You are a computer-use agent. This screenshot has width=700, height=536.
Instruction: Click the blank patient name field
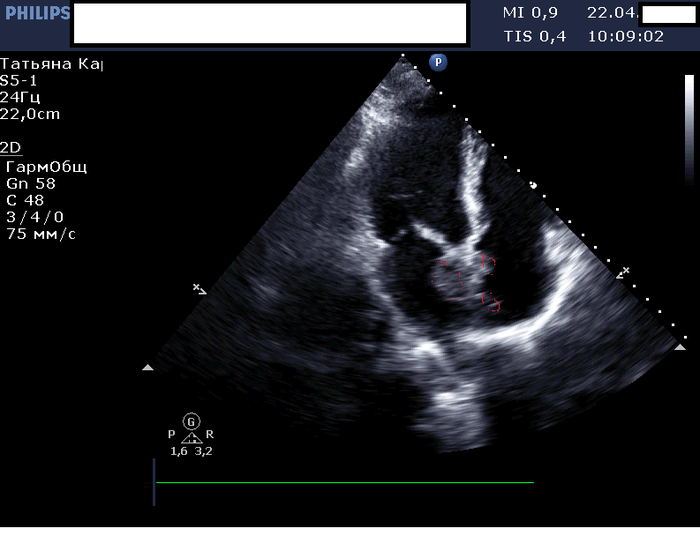click(x=269, y=24)
